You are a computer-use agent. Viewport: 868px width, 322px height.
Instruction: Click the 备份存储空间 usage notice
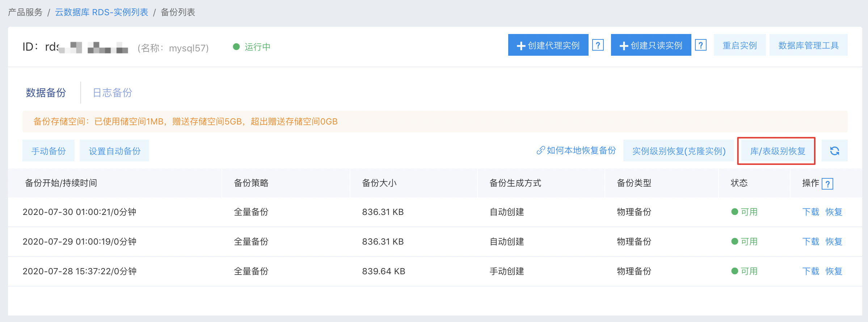(x=435, y=122)
